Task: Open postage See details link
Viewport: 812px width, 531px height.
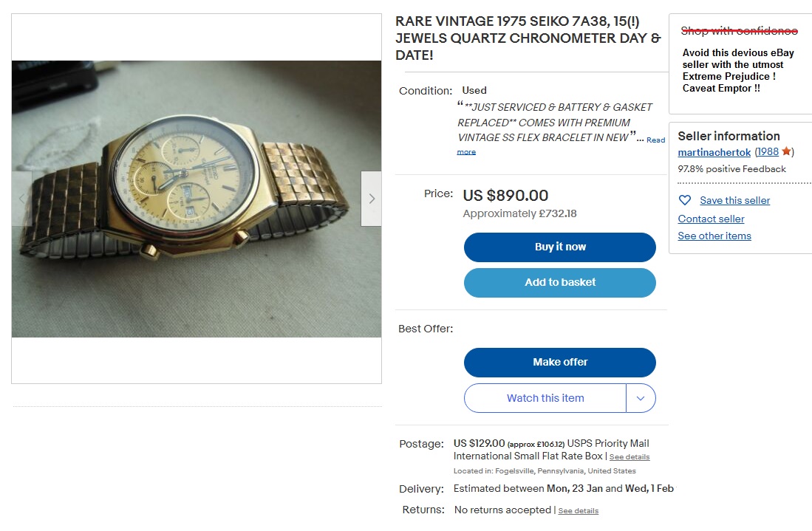Action: (629, 457)
